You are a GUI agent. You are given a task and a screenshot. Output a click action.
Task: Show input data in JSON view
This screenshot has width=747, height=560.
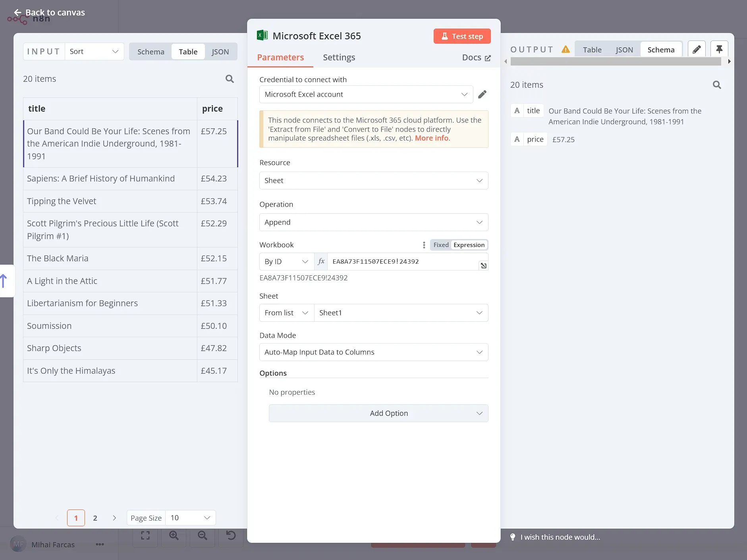pyautogui.click(x=220, y=52)
